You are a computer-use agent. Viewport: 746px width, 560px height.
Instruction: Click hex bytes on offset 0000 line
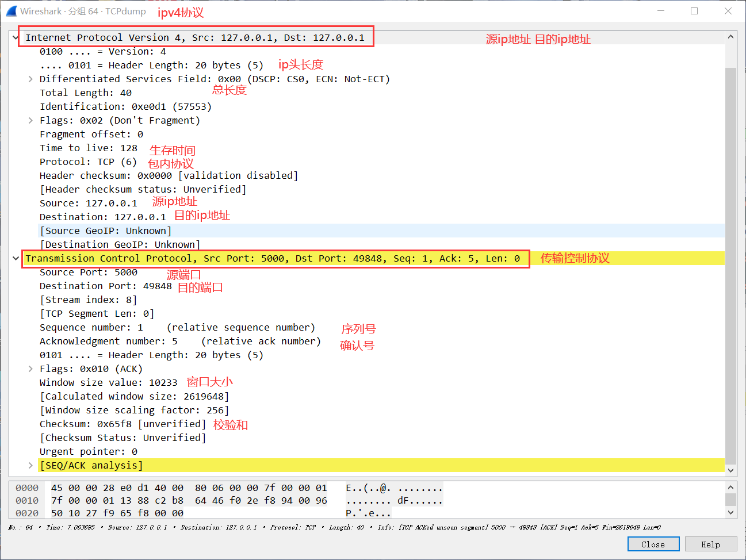coord(189,488)
